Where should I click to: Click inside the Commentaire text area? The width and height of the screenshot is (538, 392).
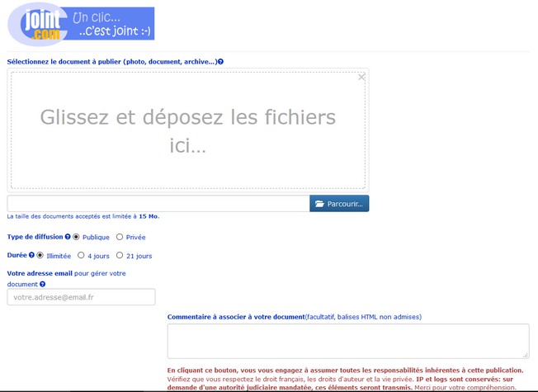point(348,341)
